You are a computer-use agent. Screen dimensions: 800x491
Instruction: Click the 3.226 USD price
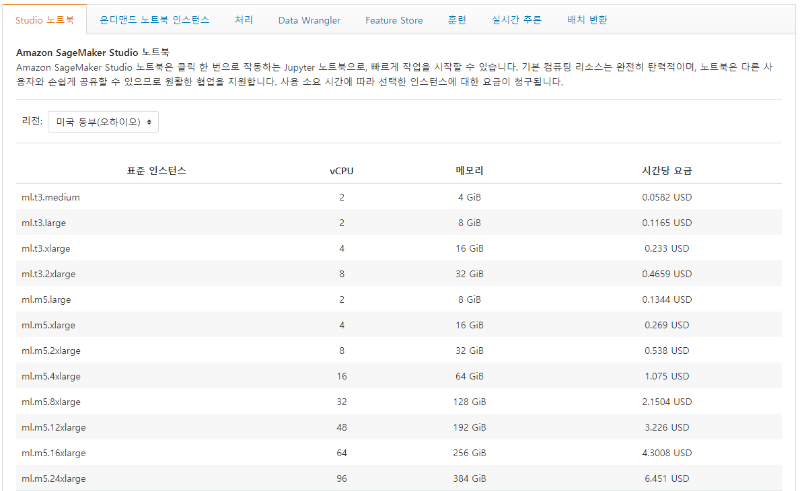(667, 427)
